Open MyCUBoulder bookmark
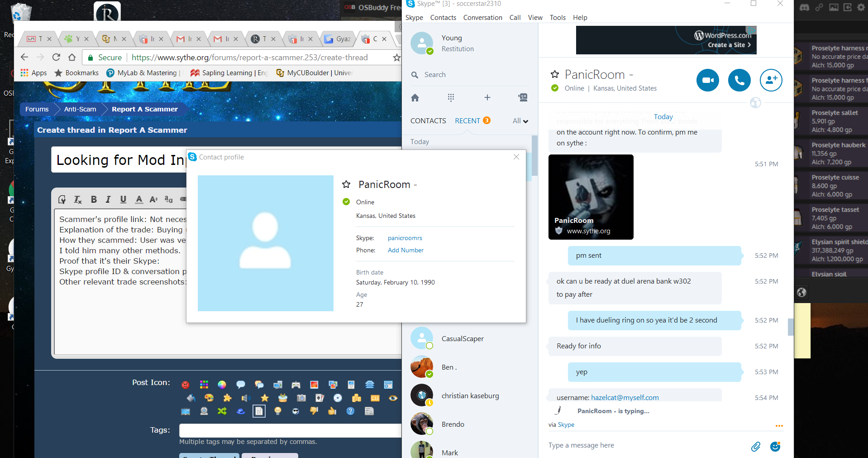 [x=314, y=73]
